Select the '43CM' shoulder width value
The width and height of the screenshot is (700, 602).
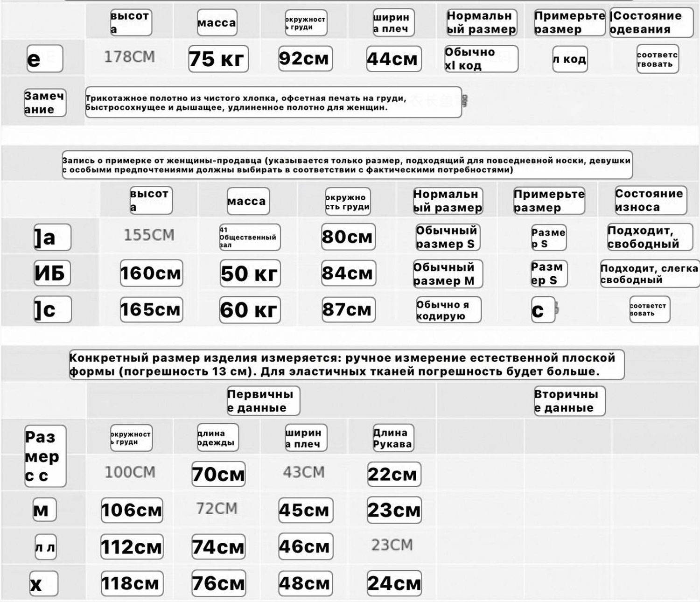304,472
